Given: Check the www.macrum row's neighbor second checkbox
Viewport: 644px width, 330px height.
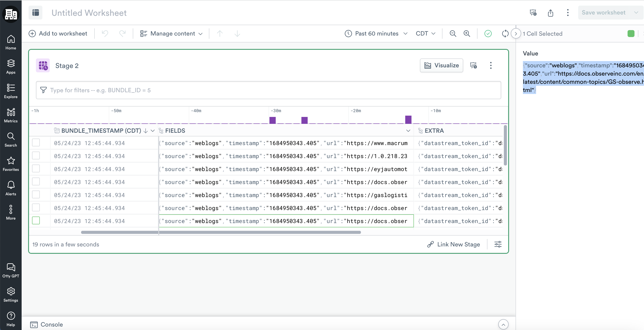Looking at the screenshot, I should [x=36, y=156].
